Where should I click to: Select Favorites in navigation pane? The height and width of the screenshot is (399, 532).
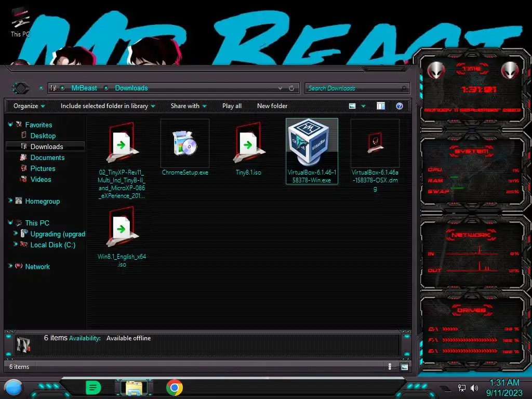coord(38,125)
